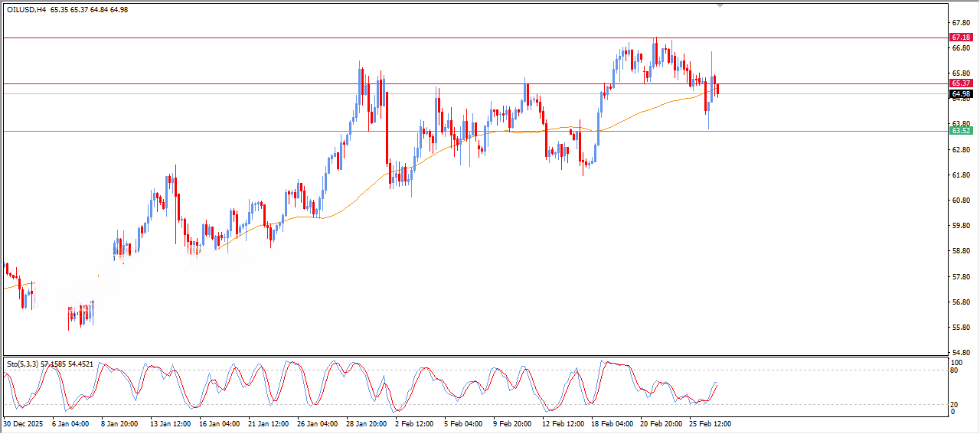Viewport: 980px width, 434px height.
Task: Click the 2 Feb 12:00 time label
Action: coord(413,423)
